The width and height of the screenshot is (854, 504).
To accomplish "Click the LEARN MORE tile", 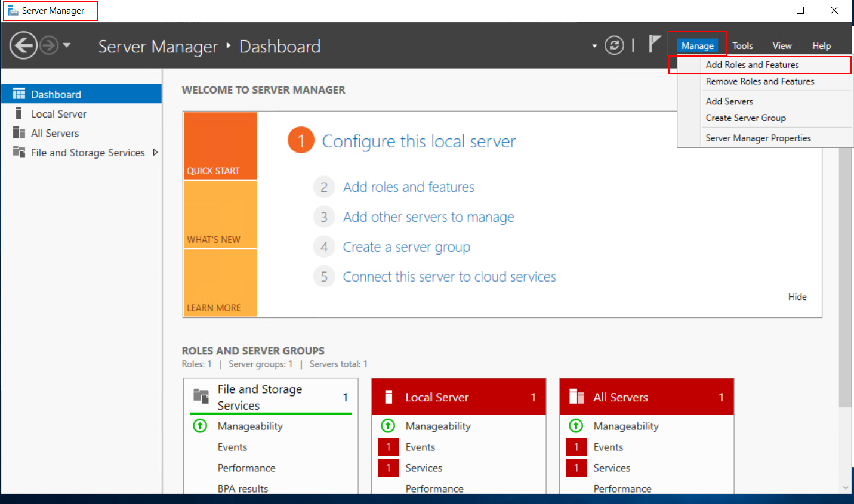I will coord(220,283).
